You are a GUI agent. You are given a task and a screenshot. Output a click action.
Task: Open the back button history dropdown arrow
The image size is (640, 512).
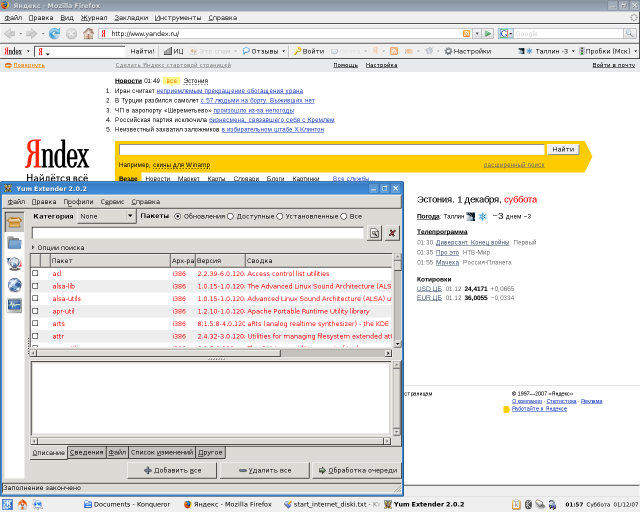[20, 33]
